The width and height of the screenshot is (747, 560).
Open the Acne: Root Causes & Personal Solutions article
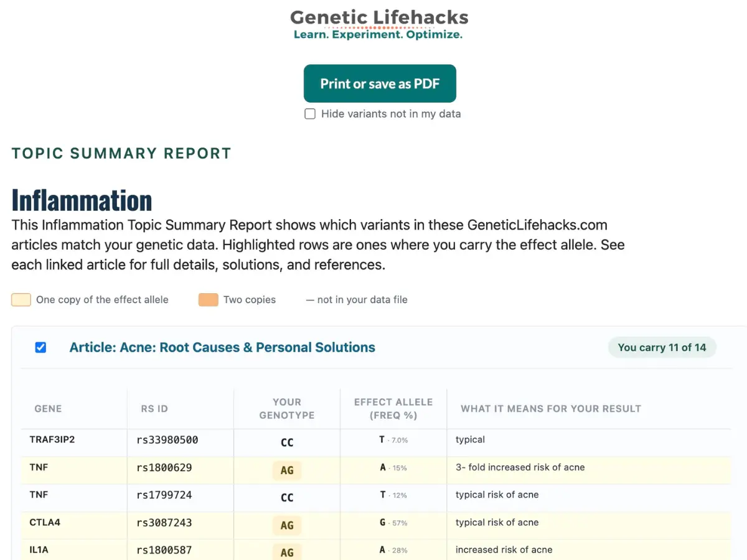[222, 347]
